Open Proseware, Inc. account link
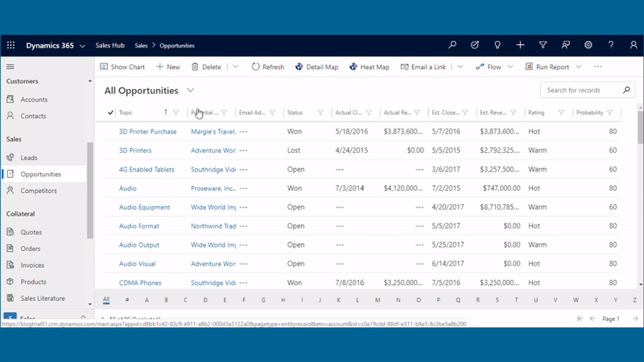This screenshot has width=644, height=362. [213, 188]
